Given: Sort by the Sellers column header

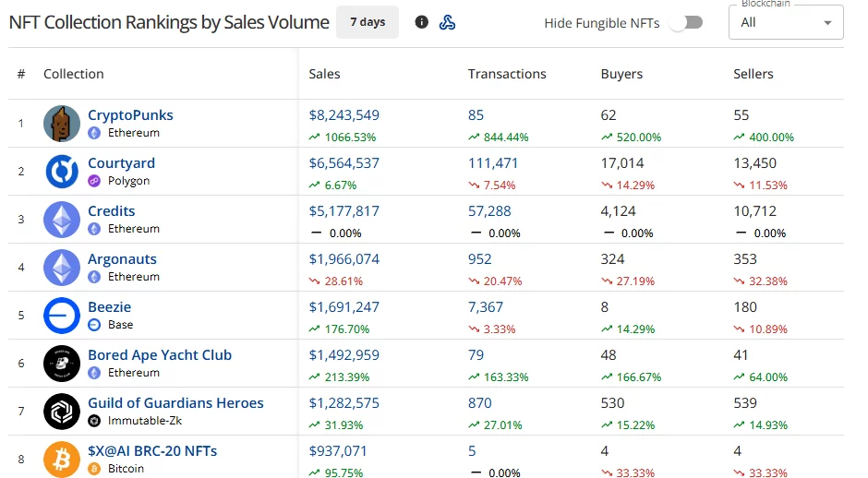Looking at the screenshot, I should 753,74.
